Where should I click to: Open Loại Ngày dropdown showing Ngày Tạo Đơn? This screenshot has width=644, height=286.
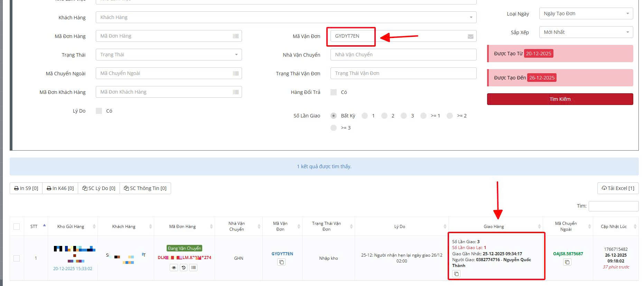(586, 13)
